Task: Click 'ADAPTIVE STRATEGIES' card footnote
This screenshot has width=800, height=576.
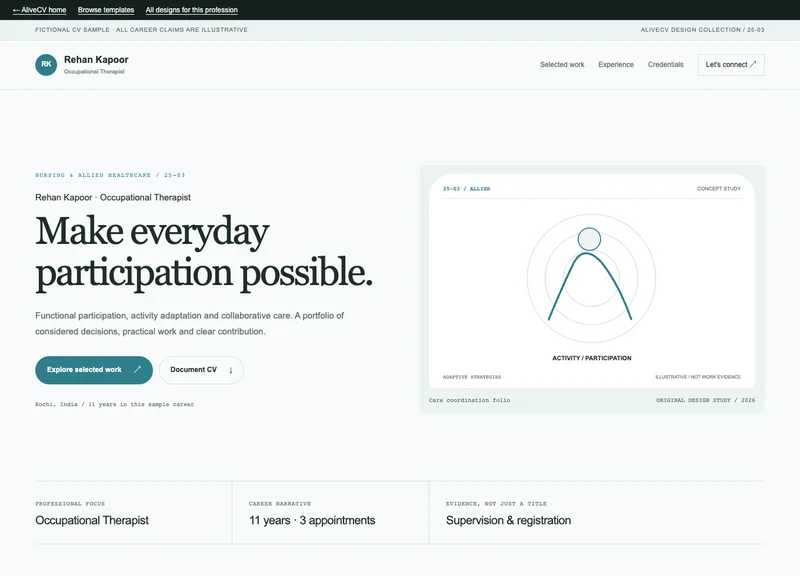Action: [x=472, y=377]
